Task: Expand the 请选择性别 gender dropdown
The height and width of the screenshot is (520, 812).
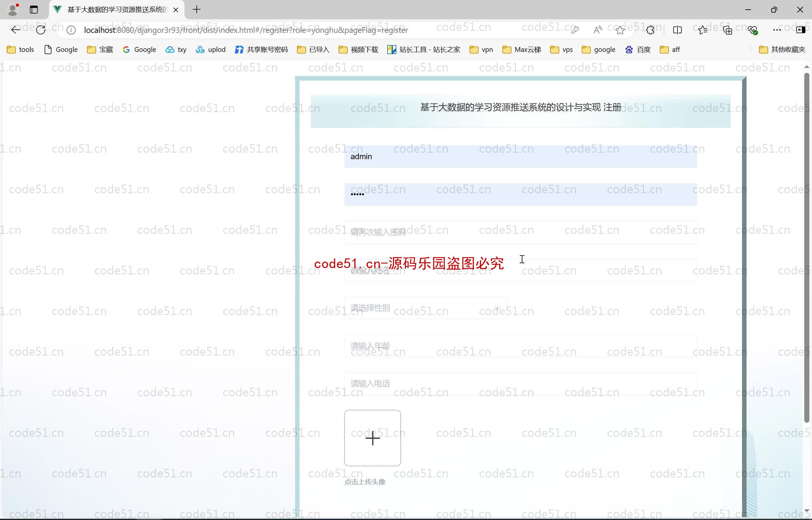Action: coord(425,308)
